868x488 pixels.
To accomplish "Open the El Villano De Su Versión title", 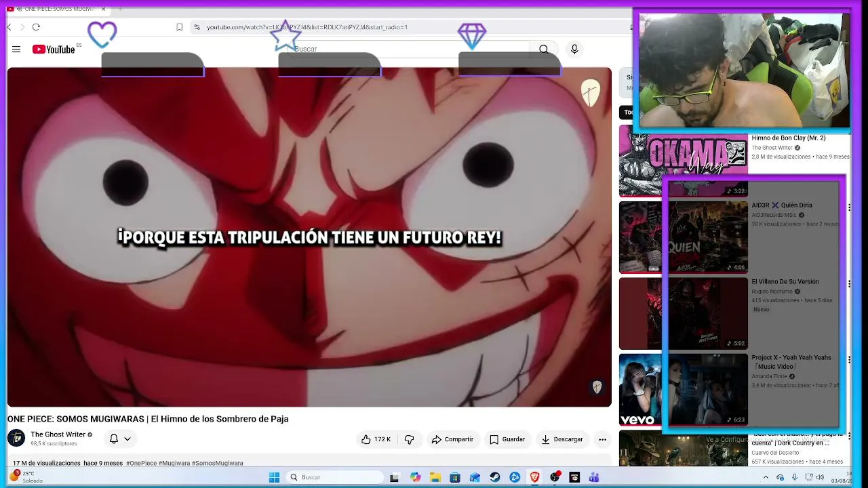I will [785, 281].
